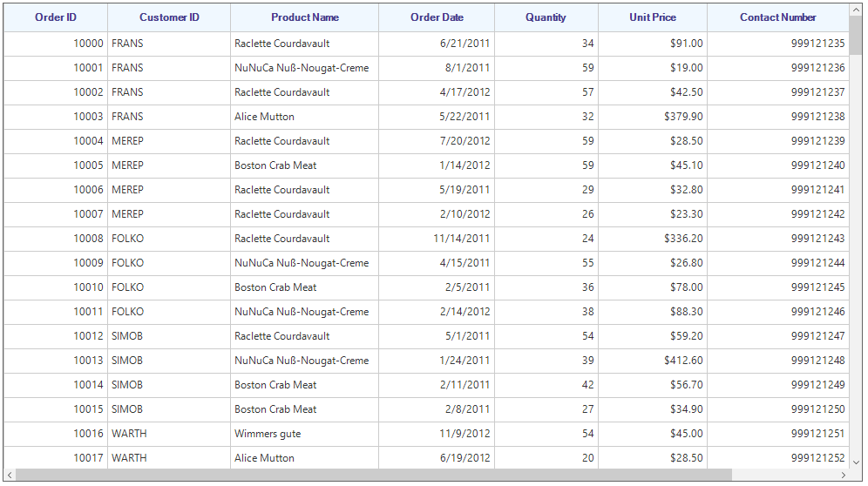868x486 pixels.
Task: Select unit price $379.90
Action: click(653, 116)
